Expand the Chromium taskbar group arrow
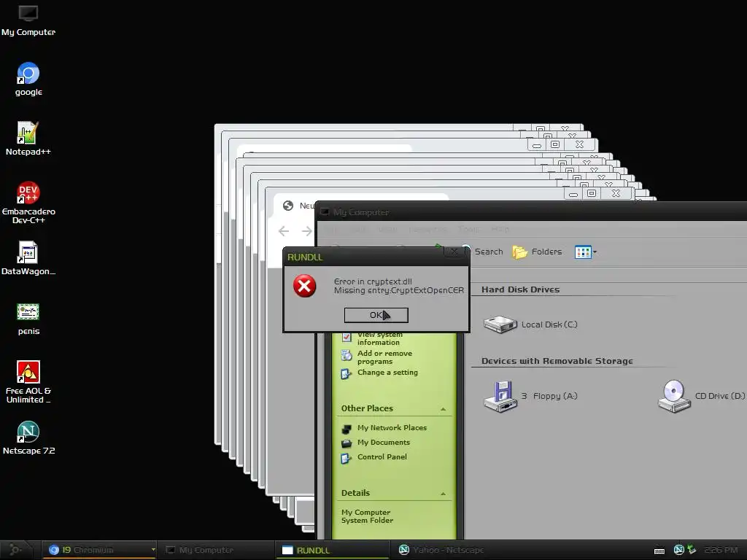 coord(153,550)
